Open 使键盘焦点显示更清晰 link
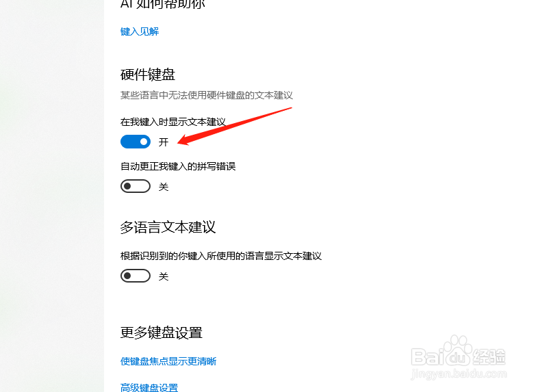Screen dimensions: 536x392 [168, 361]
